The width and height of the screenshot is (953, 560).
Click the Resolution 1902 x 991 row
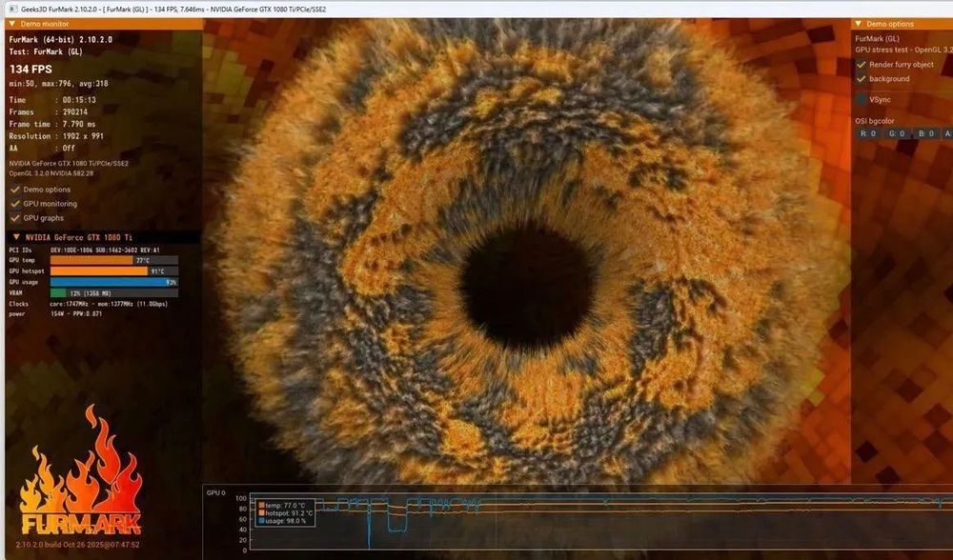pos(56,136)
